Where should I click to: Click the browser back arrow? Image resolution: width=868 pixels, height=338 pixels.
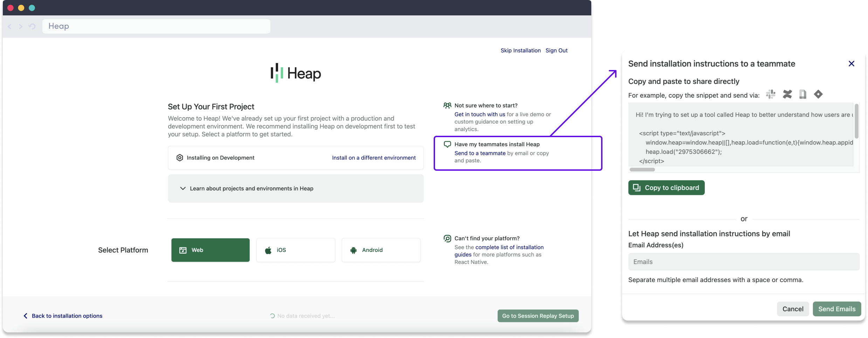(10, 26)
